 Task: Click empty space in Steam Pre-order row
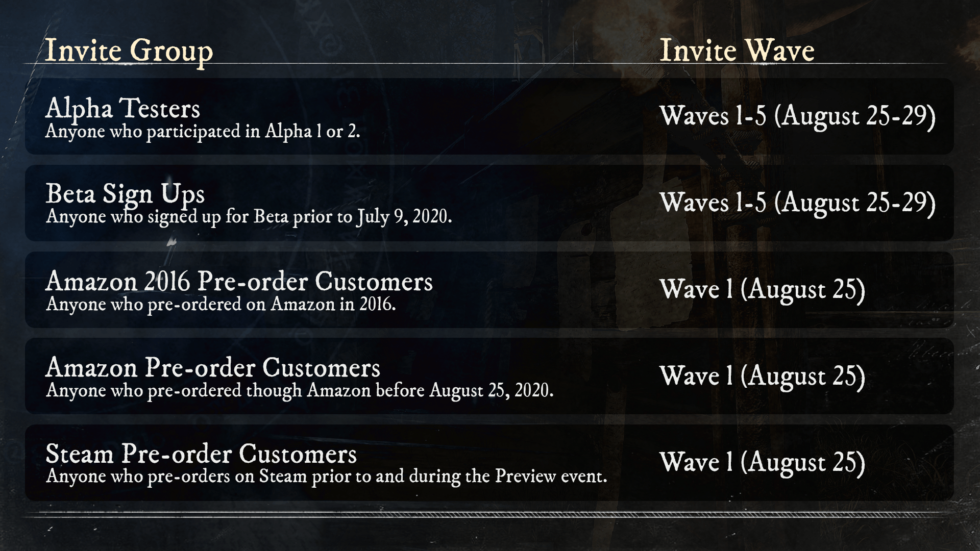(x=633, y=463)
